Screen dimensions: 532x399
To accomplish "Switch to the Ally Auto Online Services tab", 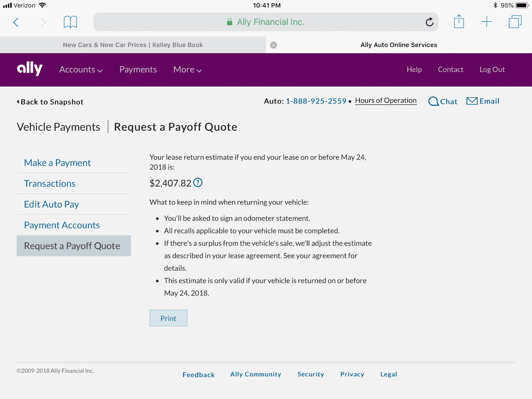I will coord(398,45).
